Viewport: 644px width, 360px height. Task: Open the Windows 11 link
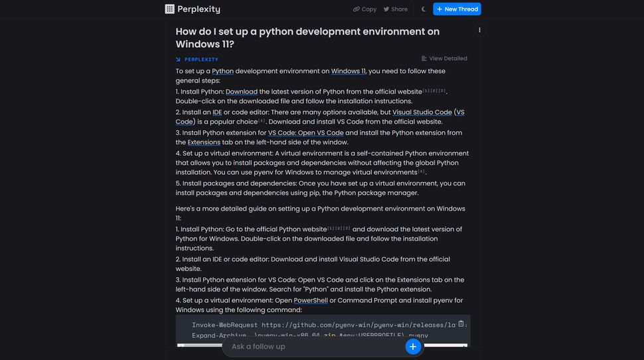click(348, 71)
